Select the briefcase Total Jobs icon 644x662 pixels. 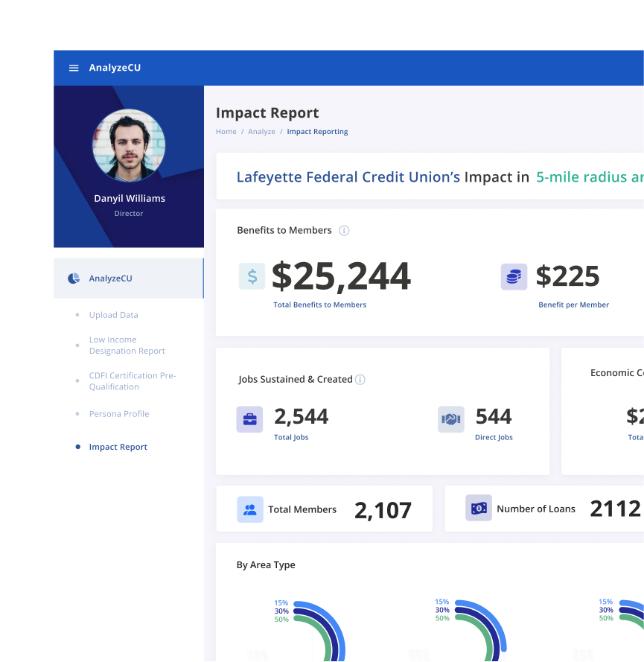(249, 418)
